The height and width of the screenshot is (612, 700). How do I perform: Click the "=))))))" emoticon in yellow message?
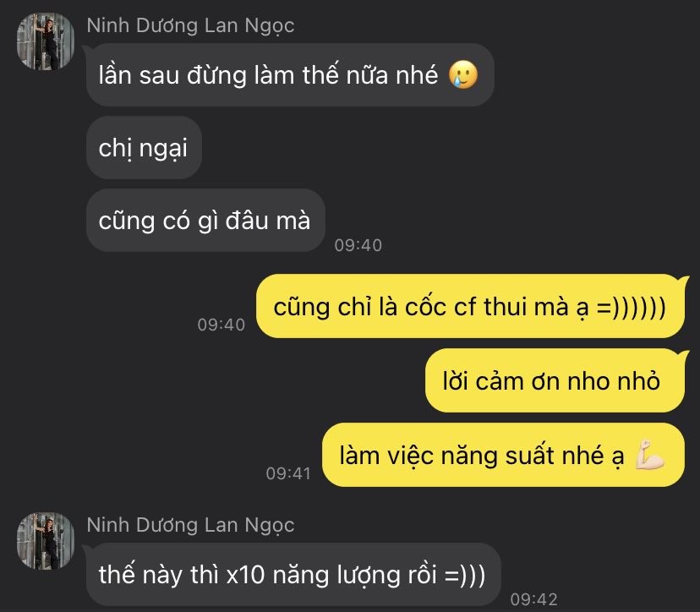[631, 308]
